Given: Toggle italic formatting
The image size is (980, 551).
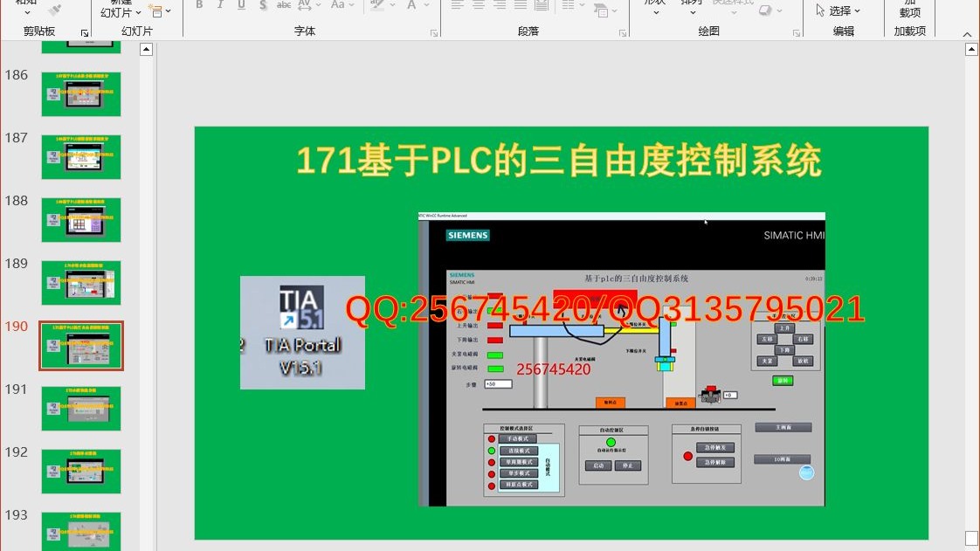Looking at the screenshot, I should [221, 5].
